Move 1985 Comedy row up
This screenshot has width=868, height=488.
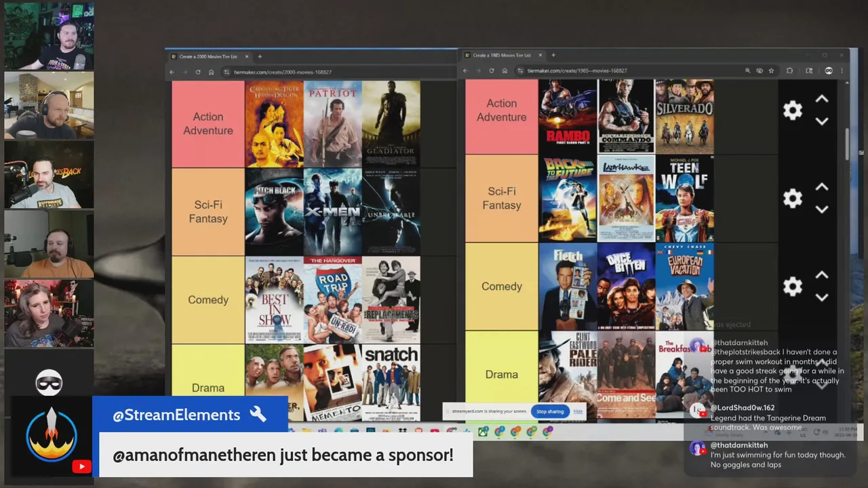click(822, 275)
